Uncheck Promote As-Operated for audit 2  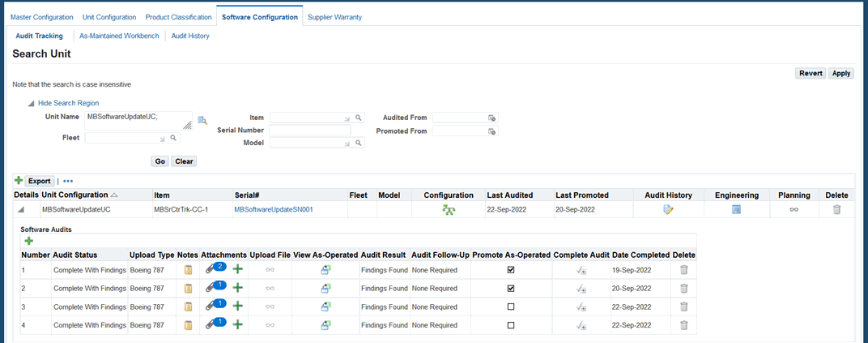(x=511, y=288)
